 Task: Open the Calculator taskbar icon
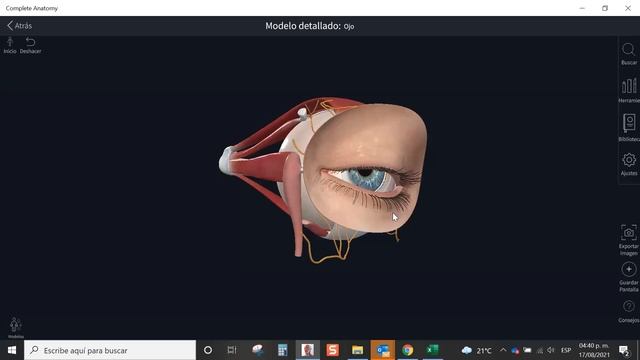[x=282, y=350]
